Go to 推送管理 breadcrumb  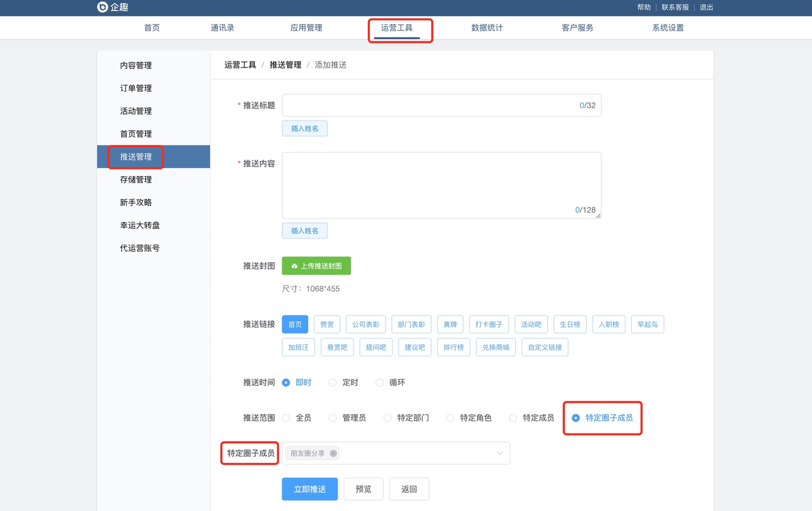285,65
